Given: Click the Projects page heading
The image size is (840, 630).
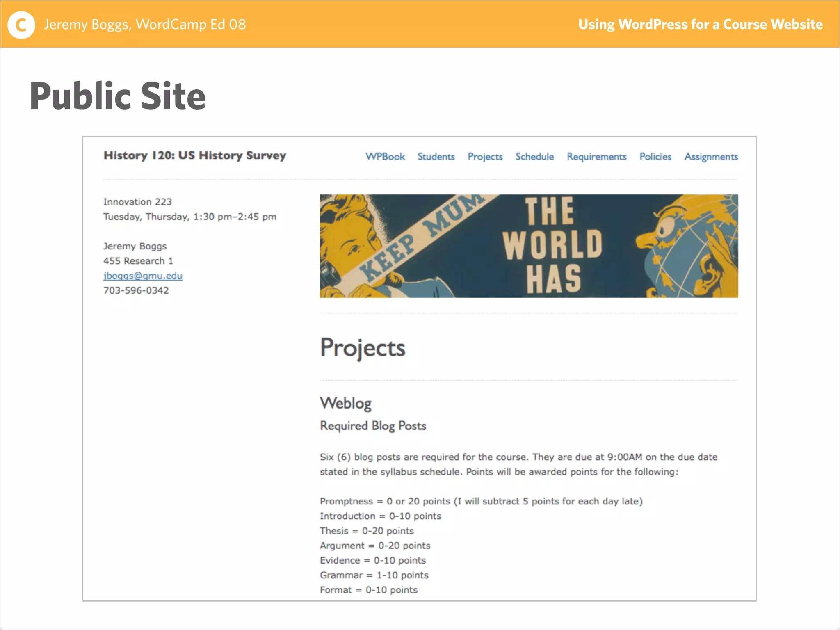Looking at the screenshot, I should [363, 348].
